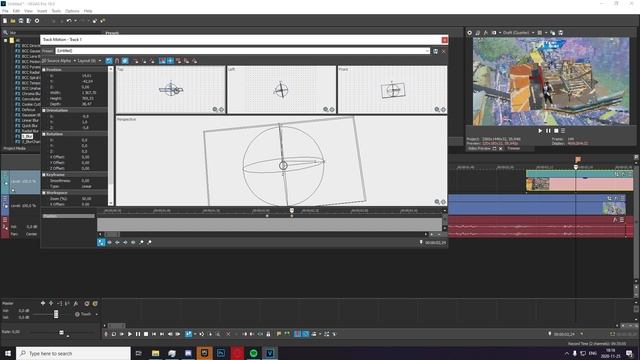Click the Delete preset X icon in Track Motion
Image resolution: width=640 pixels, height=360 pixels.
click(x=444, y=51)
